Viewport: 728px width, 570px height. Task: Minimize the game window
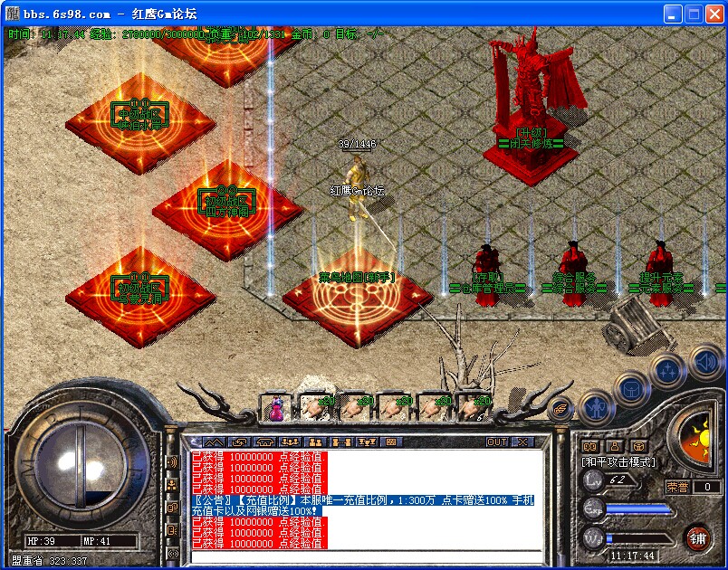click(673, 14)
